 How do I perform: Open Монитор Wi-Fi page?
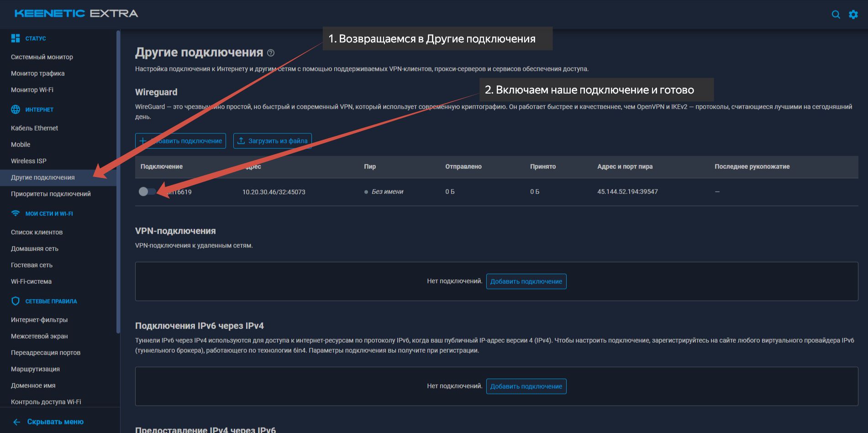(x=32, y=90)
